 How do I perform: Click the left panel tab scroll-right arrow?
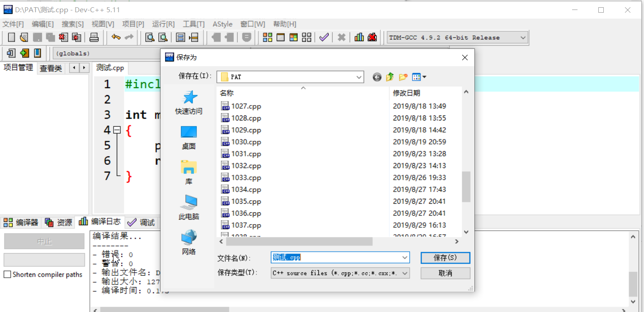pos(84,68)
